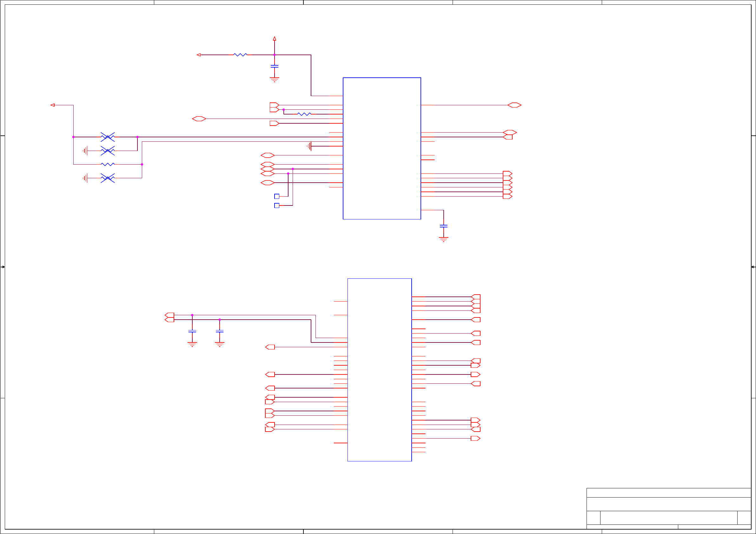The height and width of the screenshot is (534, 756).
Task: Select the leftmost capacitor near the lower chip
Action: [x=192, y=331]
